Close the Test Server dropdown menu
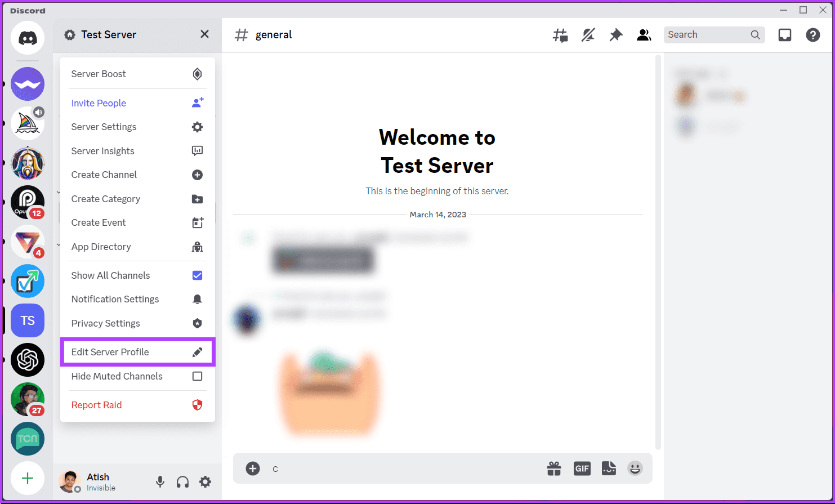Viewport: 835px width, 504px height. 204,34
